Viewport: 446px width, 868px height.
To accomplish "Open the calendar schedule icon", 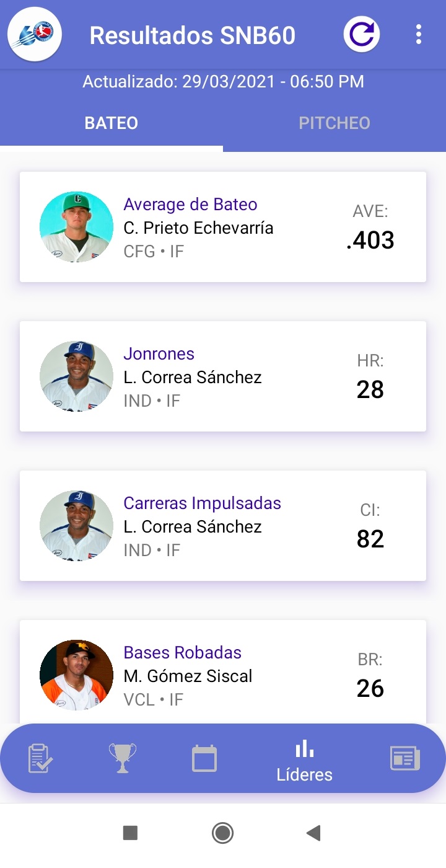I will tap(204, 758).
